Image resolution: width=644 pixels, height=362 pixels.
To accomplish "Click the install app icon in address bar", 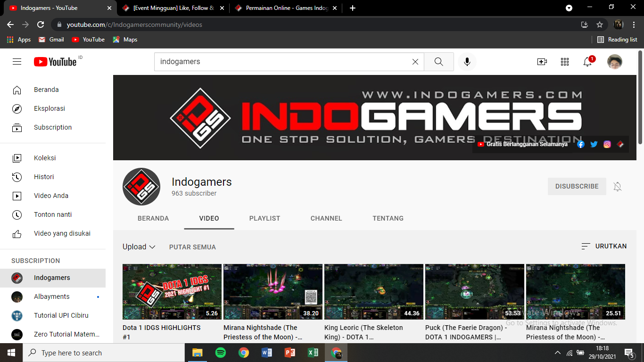I will tap(585, 25).
